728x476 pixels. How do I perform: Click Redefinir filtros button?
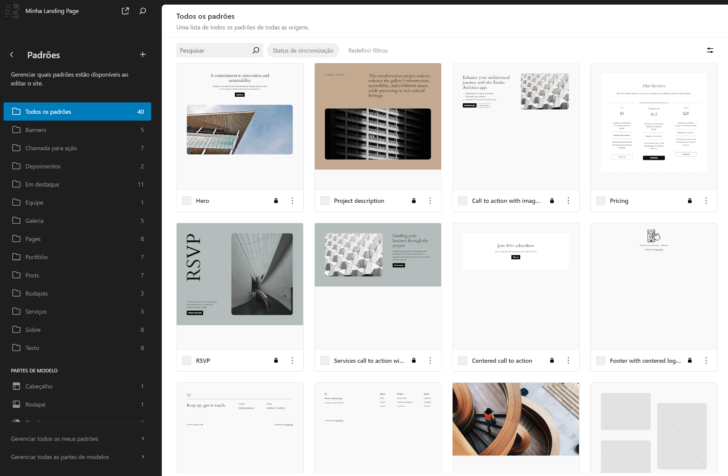[368, 50]
